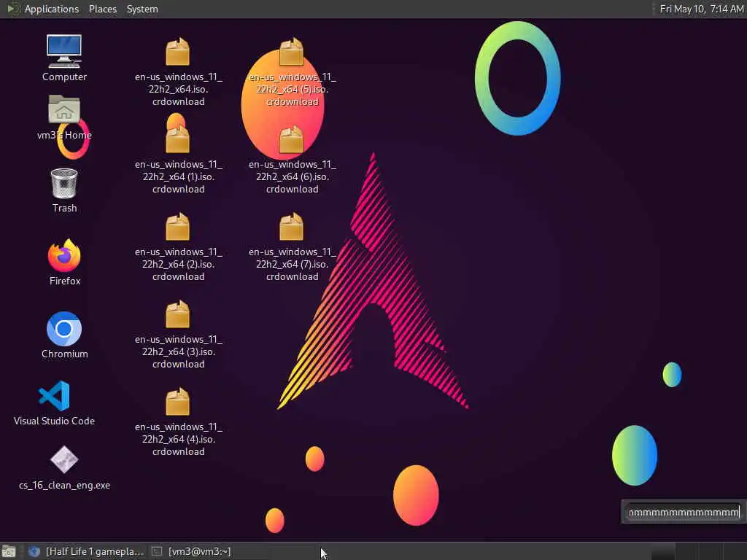Click the Chromium label text

[64, 354]
